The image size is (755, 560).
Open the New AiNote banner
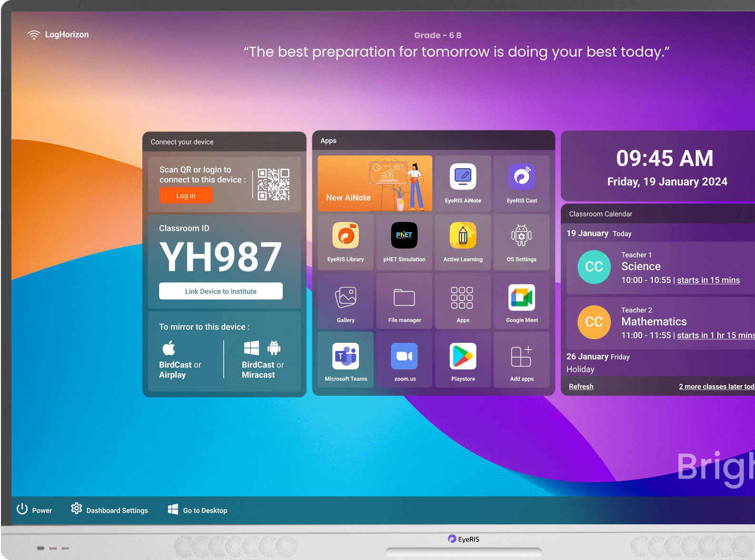click(x=375, y=183)
